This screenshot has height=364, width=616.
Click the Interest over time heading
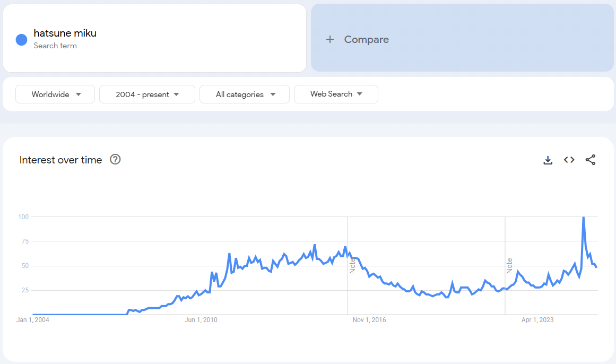tap(60, 160)
